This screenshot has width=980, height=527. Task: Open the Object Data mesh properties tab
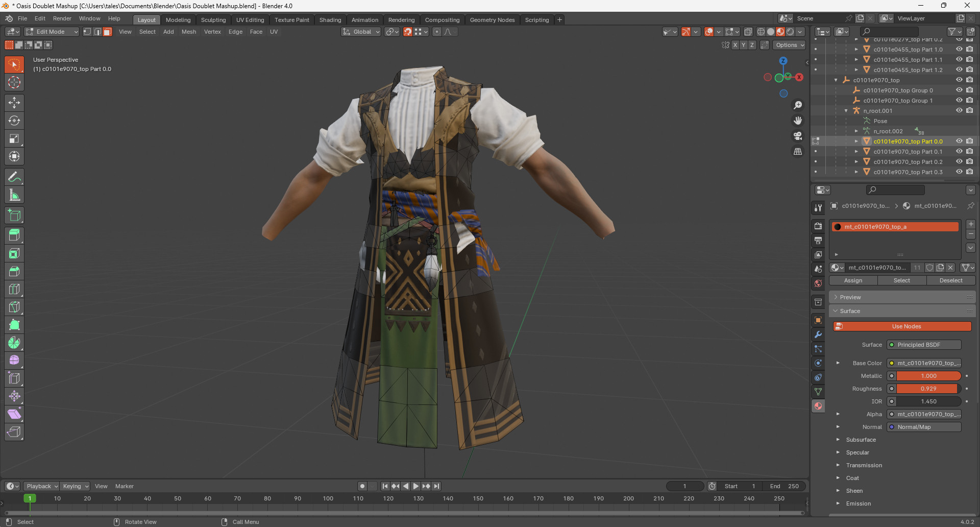[x=818, y=392]
